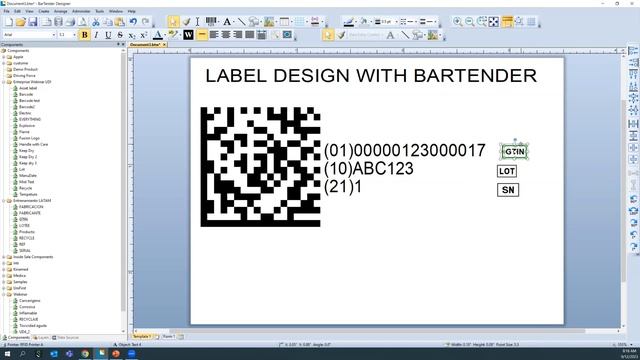The image size is (640, 360).
Task: Select the Line drawing tool in the main toolbar
Action: click(241, 22)
